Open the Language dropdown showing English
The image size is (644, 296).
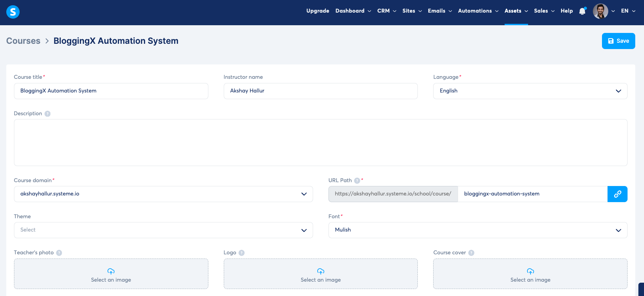pyautogui.click(x=530, y=91)
